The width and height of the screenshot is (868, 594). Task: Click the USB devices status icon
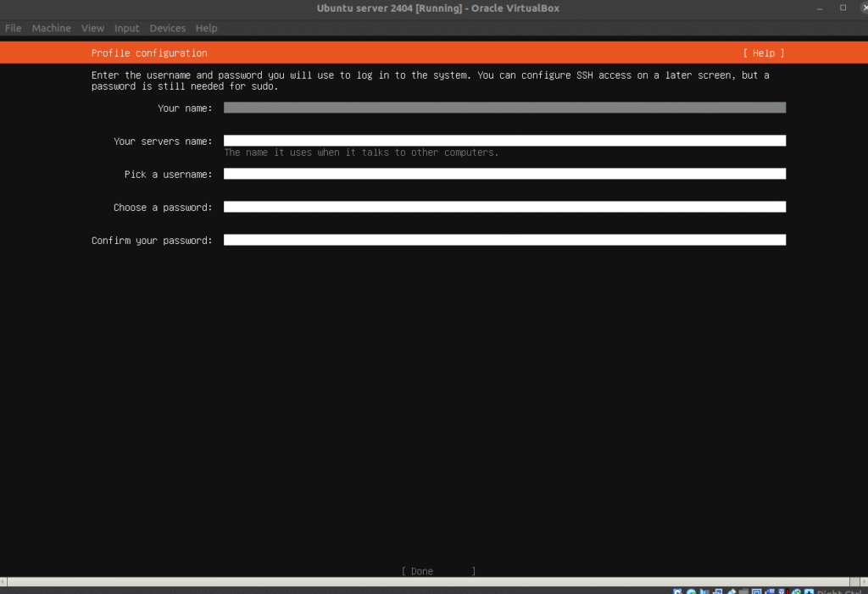coord(730,591)
